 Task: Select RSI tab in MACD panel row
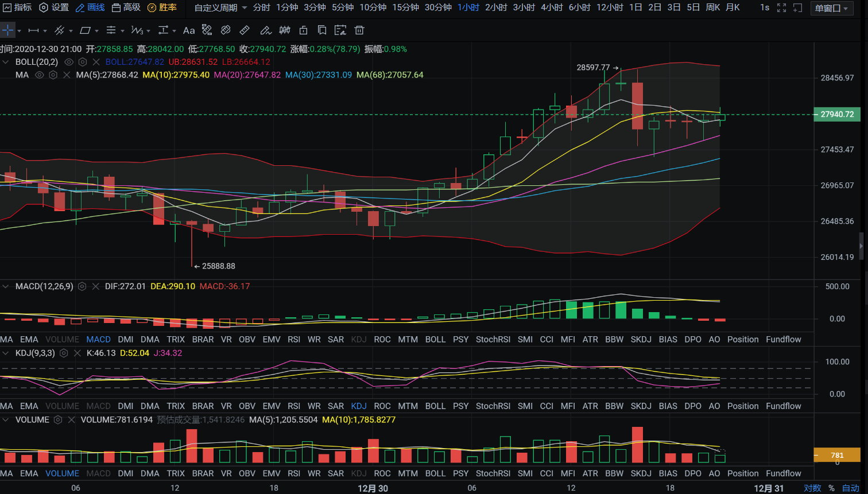(x=294, y=340)
